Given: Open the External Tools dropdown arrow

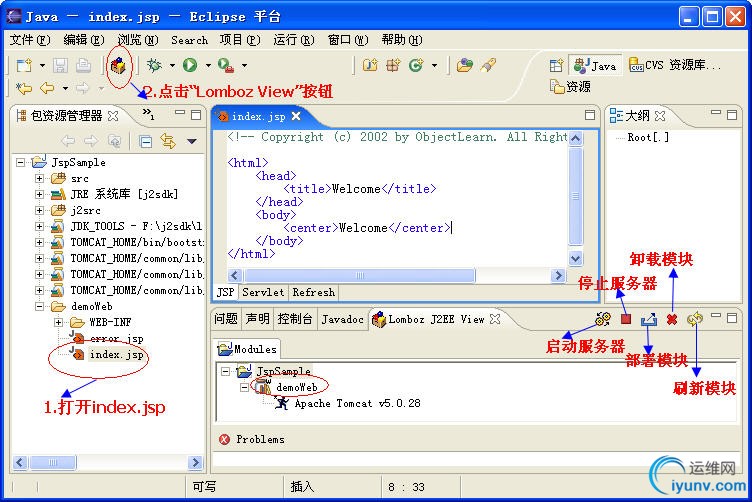Looking at the screenshot, I should pyautogui.click(x=245, y=65).
